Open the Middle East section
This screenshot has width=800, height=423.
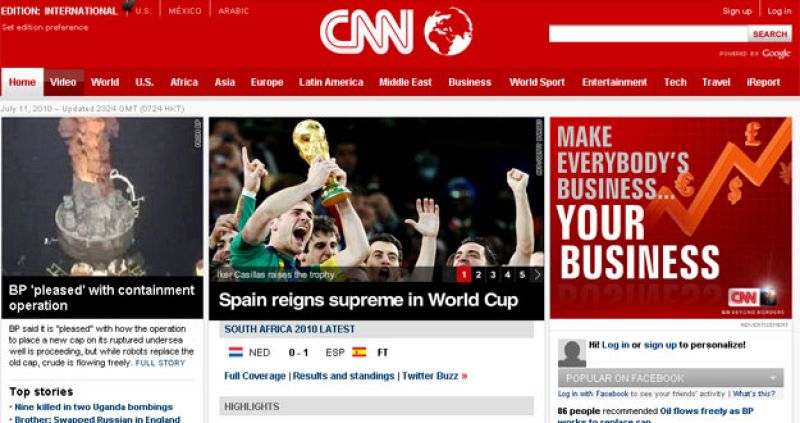coord(405,82)
